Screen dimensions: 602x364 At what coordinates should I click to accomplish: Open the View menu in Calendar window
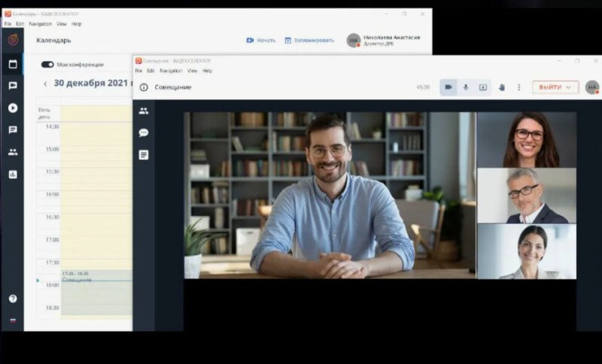click(62, 23)
